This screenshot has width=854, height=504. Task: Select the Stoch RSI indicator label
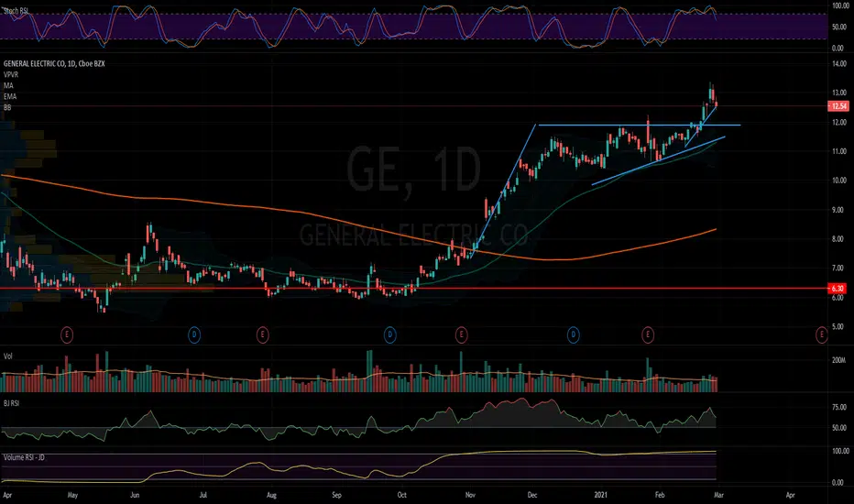click(x=16, y=11)
